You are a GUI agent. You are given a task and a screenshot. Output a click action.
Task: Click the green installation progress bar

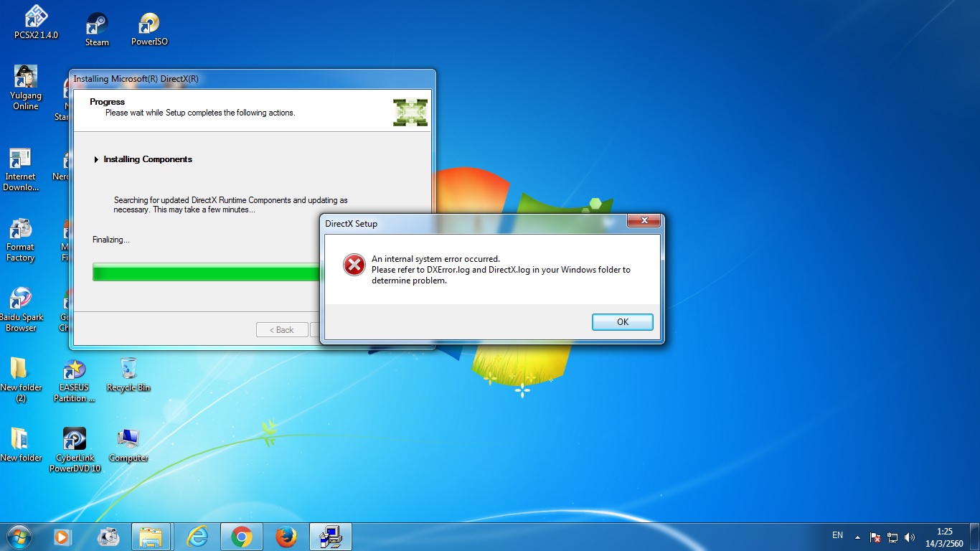207,272
